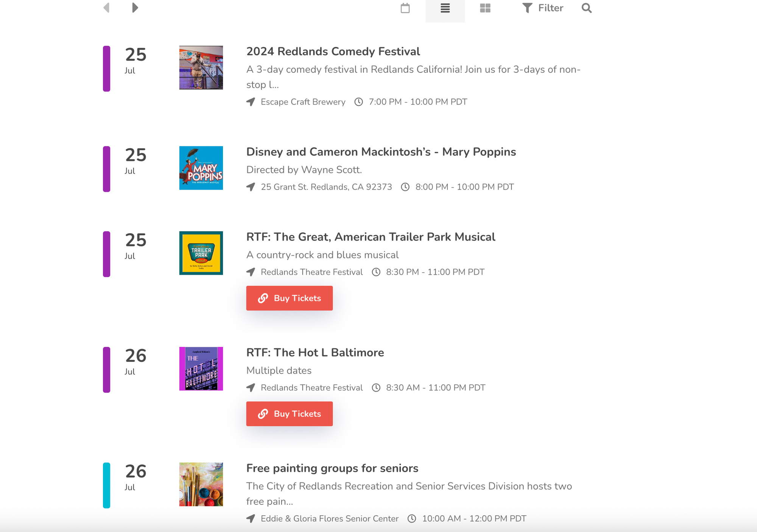Click the Hot L Baltimore poster thumbnail
The height and width of the screenshot is (532, 757).
click(x=201, y=369)
